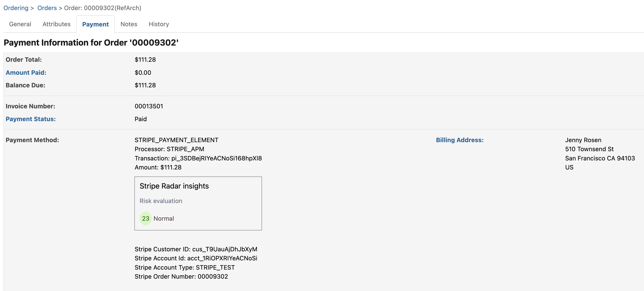
Task: Click the invoice number 00013501
Action: pyautogui.click(x=149, y=106)
